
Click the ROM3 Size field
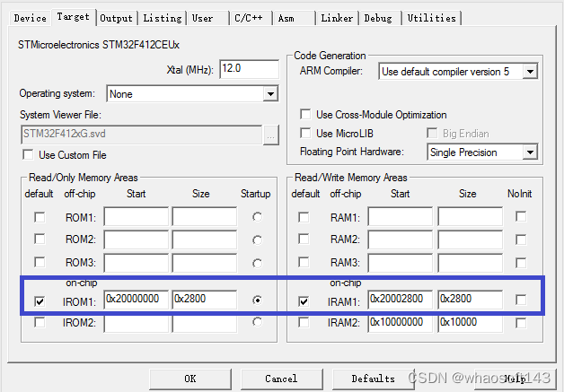204,263
